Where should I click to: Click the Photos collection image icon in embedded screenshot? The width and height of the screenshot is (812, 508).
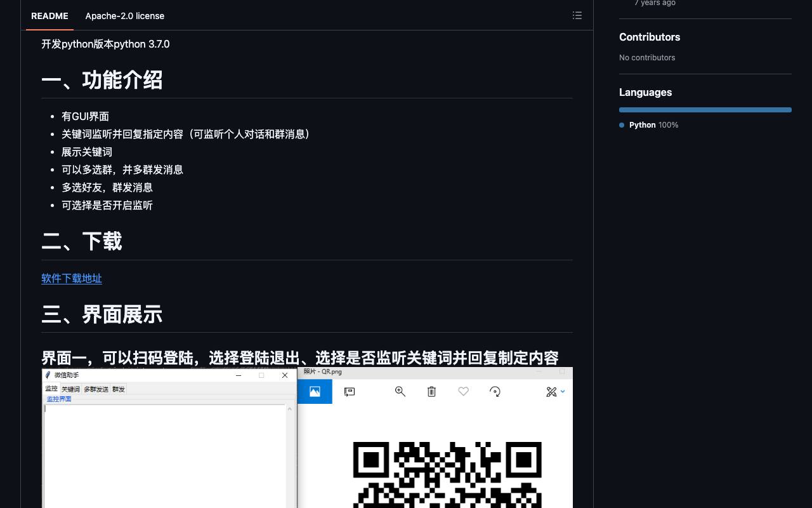coord(315,392)
